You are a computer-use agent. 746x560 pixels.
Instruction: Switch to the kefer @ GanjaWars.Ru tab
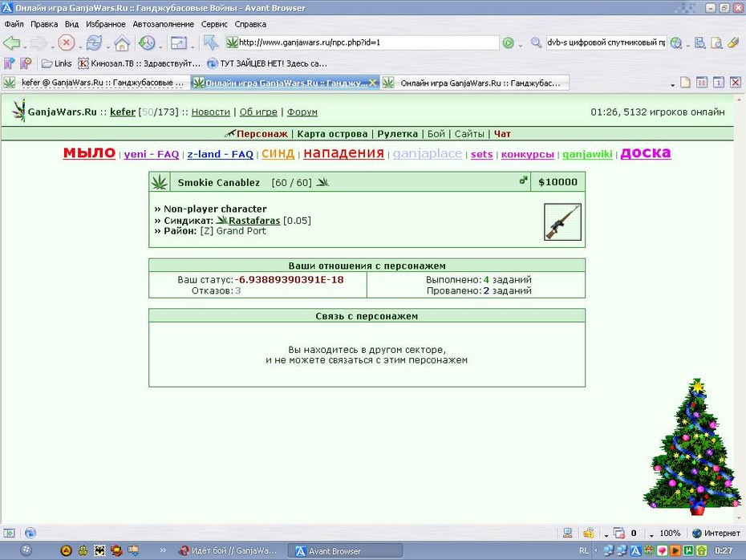coord(95,83)
